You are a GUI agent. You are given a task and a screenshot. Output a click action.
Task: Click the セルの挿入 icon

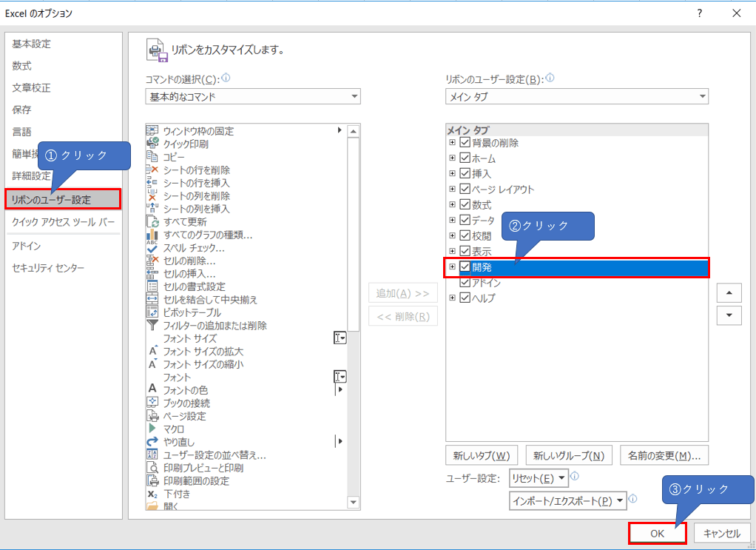tap(152, 274)
